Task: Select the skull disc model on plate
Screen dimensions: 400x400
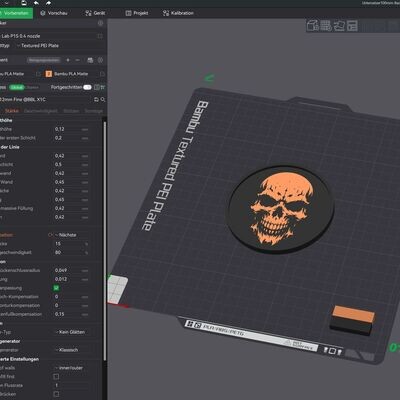Action: coord(282,209)
